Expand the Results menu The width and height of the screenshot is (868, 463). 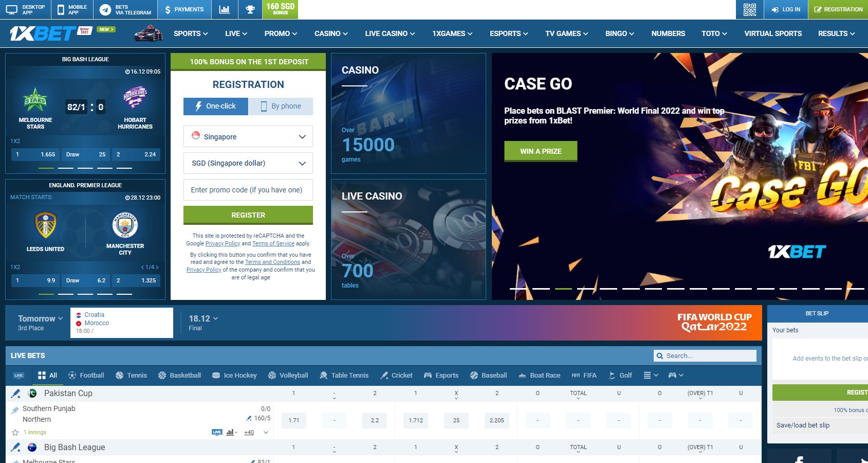coord(837,33)
